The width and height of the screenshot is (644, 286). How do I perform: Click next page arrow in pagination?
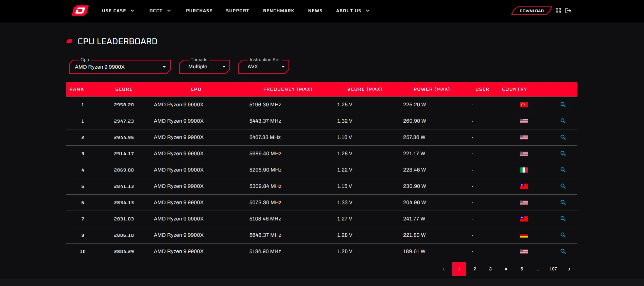click(x=569, y=269)
